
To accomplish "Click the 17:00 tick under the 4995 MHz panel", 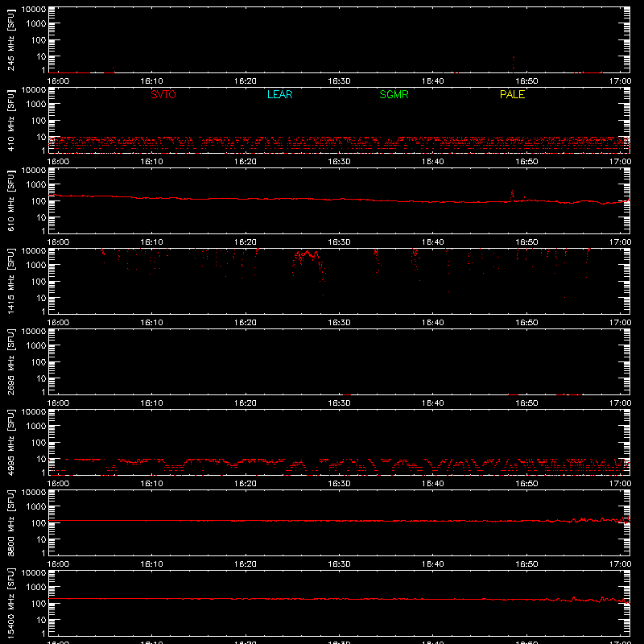I will pos(620,484).
